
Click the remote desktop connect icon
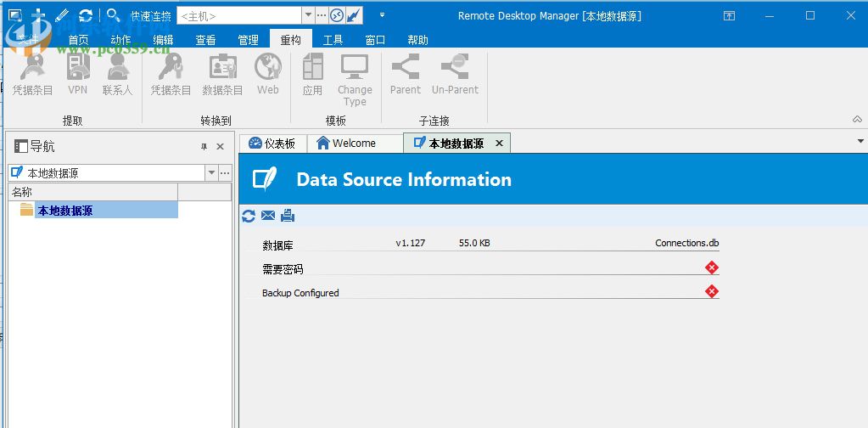(337, 16)
